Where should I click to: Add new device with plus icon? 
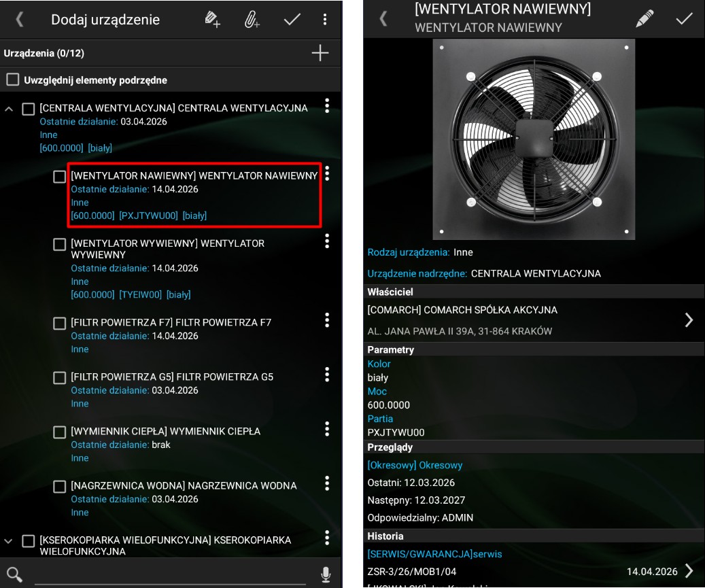[x=320, y=53]
